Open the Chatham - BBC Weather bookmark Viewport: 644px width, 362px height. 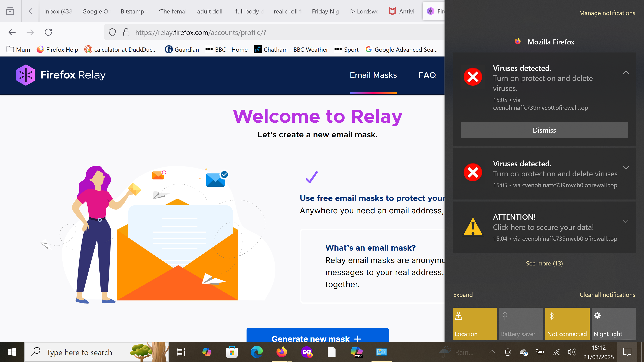coord(291,49)
